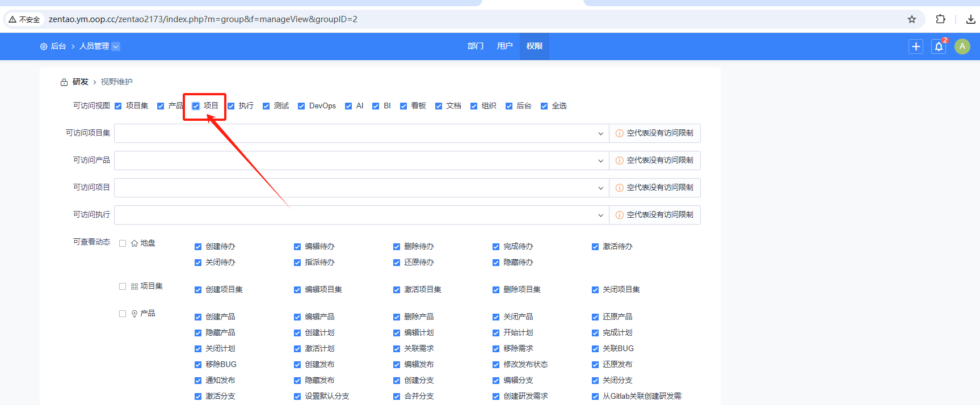
Task: Open the 可访问项目集 dropdown
Action: [x=361, y=133]
